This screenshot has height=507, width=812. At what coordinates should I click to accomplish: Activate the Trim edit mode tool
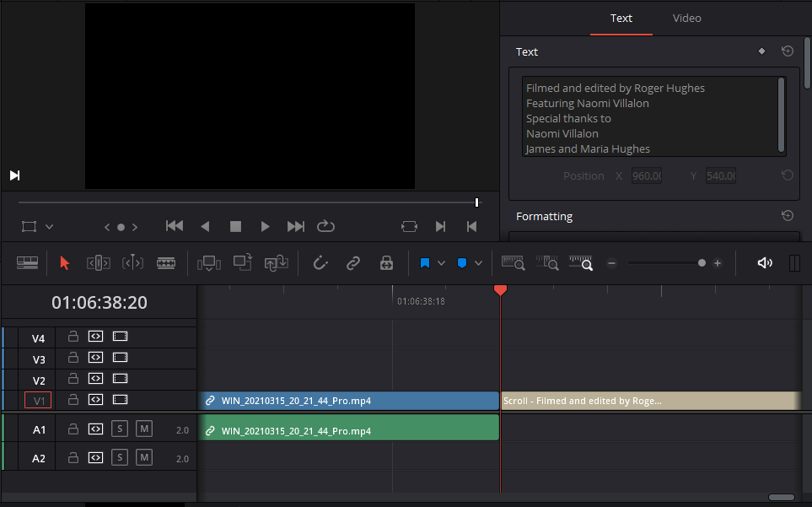(x=99, y=263)
